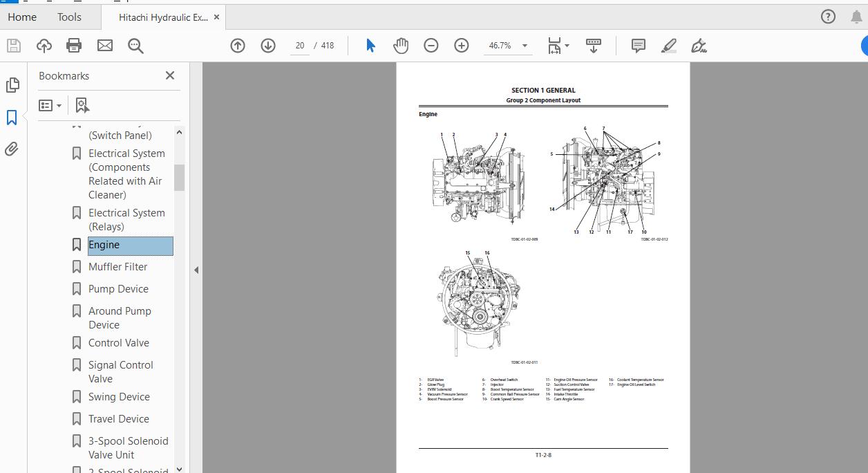The height and width of the screenshot is (473, 868).
Task: Open the Signal Control Valve bookmark
Action: click(x=121, y=372)
